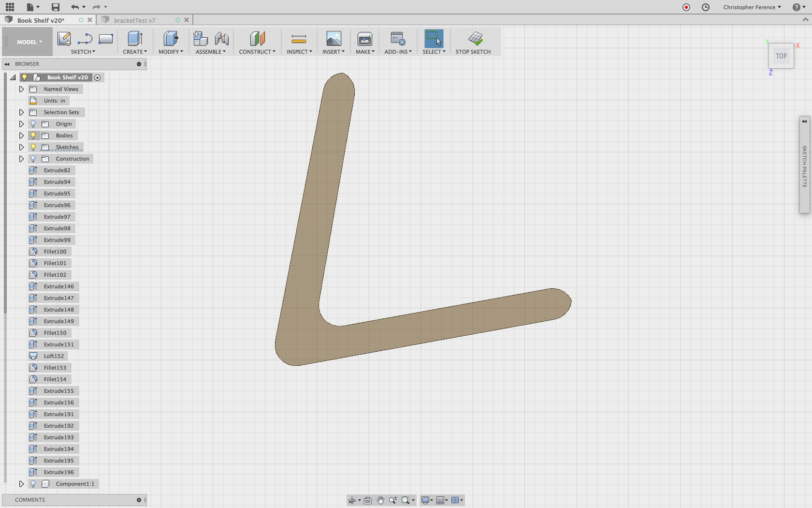Image resolution: width=812 pixels, height=508 pixels.
Task: Show the Construction folder via lightbulb
Action: [33, 159]
